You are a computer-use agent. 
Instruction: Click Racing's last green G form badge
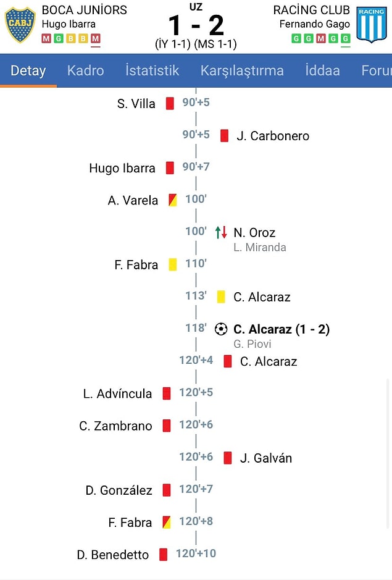pyautogui.click(x=346, y=38)
